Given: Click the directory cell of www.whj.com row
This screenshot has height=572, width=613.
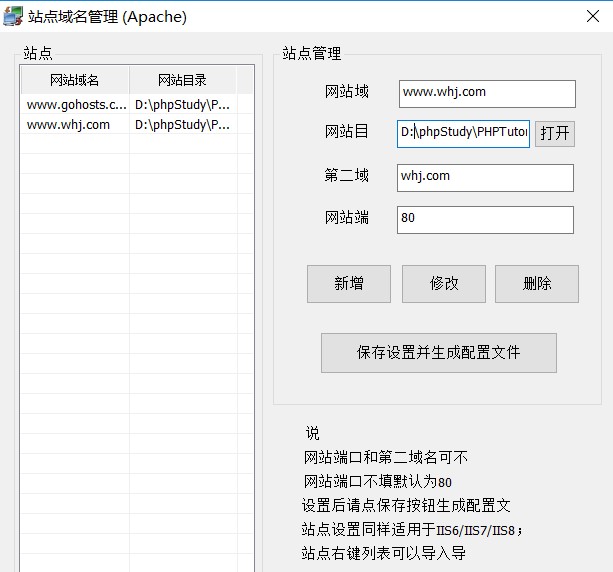Looking at the screenshot, I should coord(183,125).
